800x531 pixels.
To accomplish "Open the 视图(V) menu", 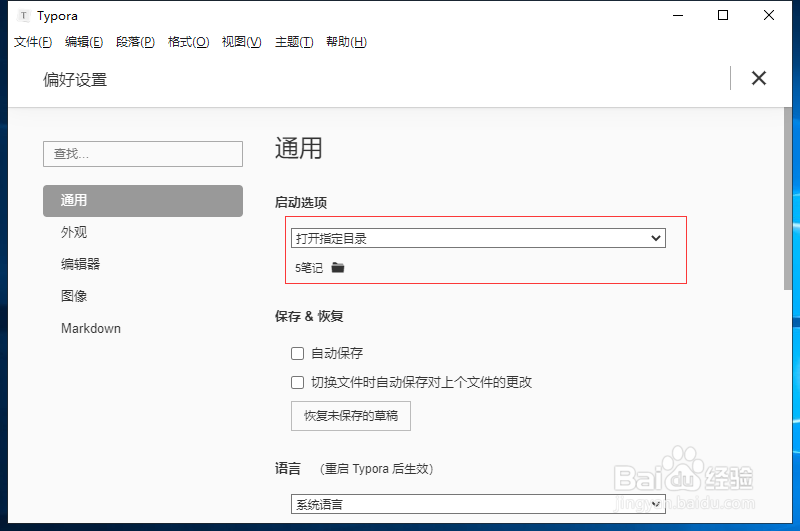I will (x=241, y=42).
